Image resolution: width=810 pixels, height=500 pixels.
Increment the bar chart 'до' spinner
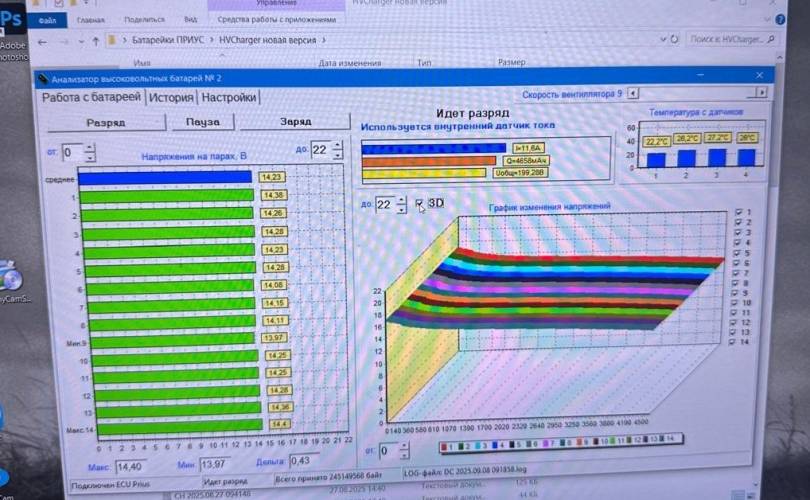[x=337, y=146]
